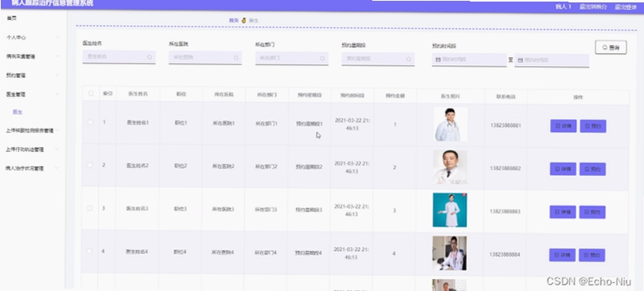Click doctor photo in row 医生姓名1
The width and height of the screenshot is (644, 291).
pyautogui.click(x=451, y=124)
